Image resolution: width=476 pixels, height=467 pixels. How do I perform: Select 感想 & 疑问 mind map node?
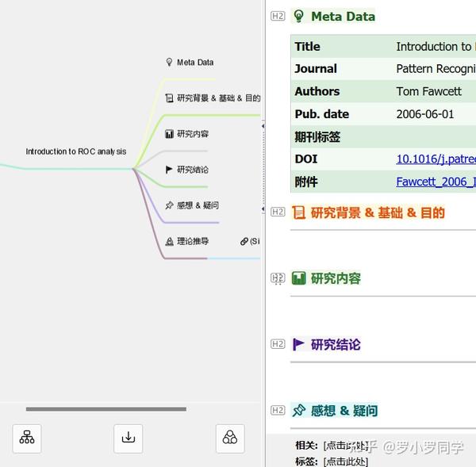(x=198, y=205)
